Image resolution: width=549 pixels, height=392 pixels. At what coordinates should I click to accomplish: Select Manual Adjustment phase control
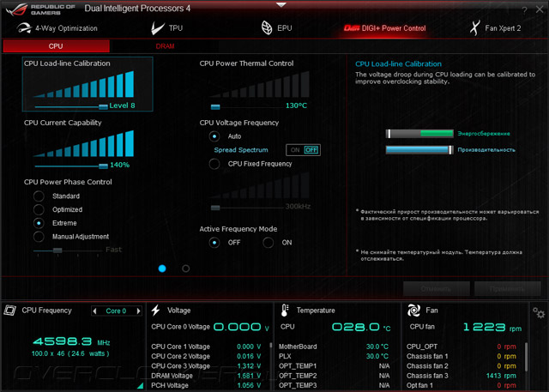[x=39, y=237]
